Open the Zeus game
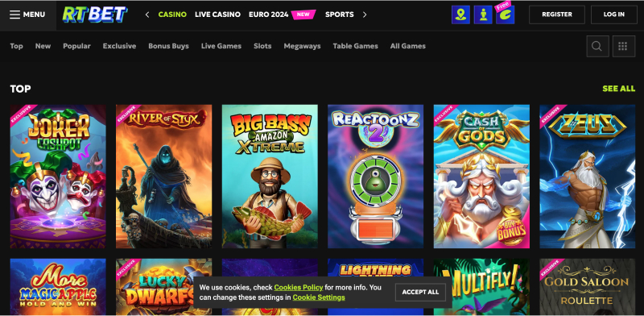 (x=588, y=176)
